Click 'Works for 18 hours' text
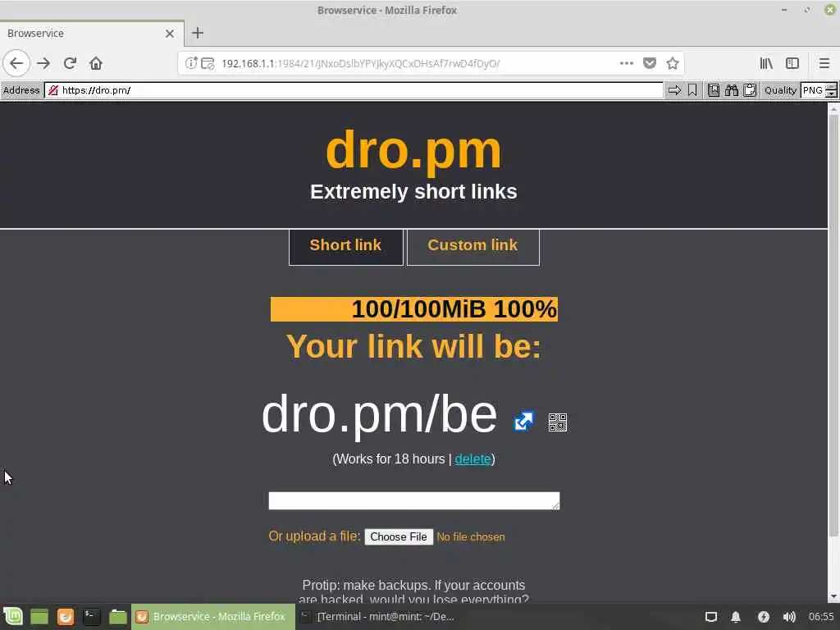Viewport: 840px width, 630px height. click(x=391, y=459)
